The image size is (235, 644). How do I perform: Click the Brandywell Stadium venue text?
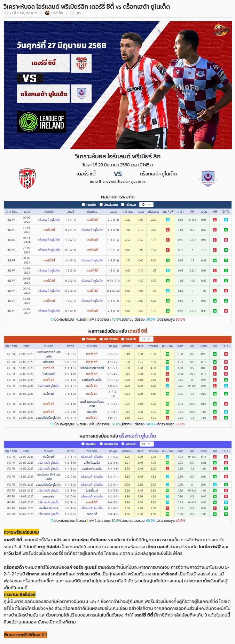point(117,182)
